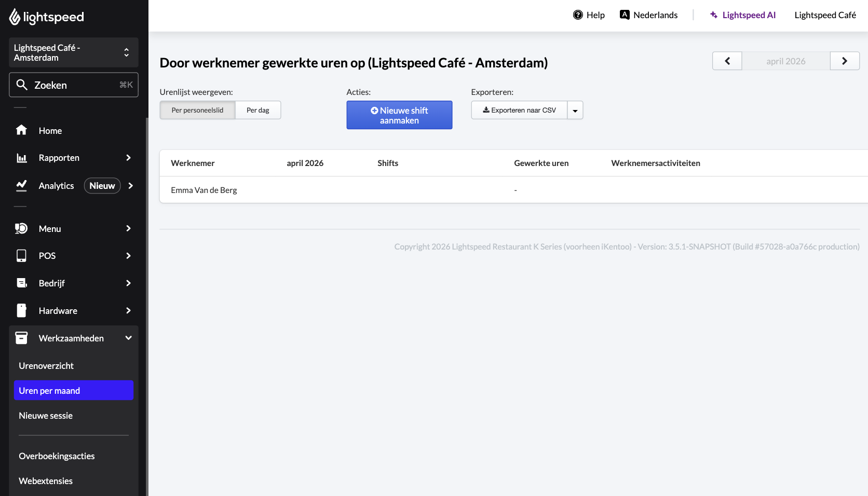
Task: Click the Werknemersactiviteiten column header
Action: click(x=656, y=163)
